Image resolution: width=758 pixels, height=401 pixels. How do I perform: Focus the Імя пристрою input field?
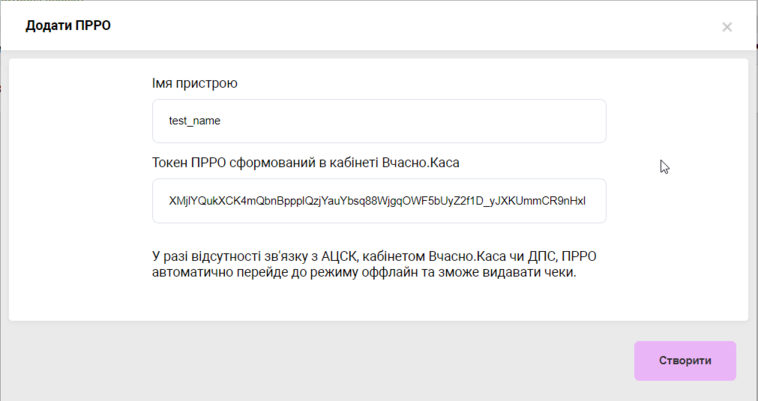(x=379, y=121)
